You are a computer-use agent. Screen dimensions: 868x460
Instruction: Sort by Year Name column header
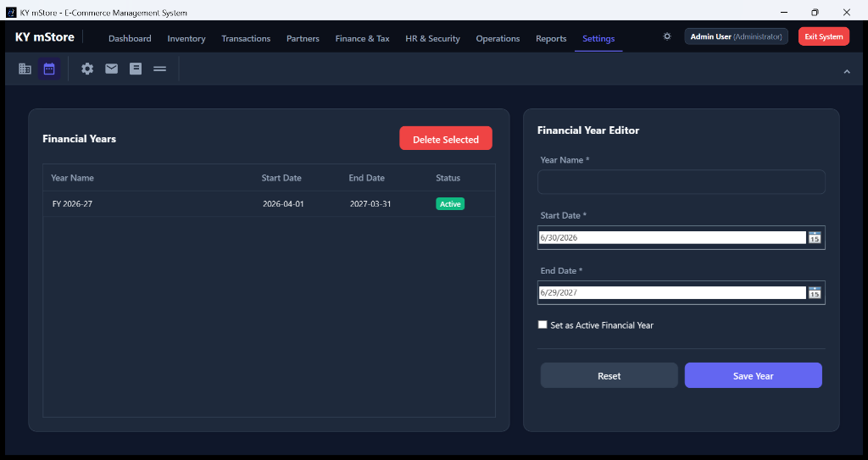click(73, 178)
